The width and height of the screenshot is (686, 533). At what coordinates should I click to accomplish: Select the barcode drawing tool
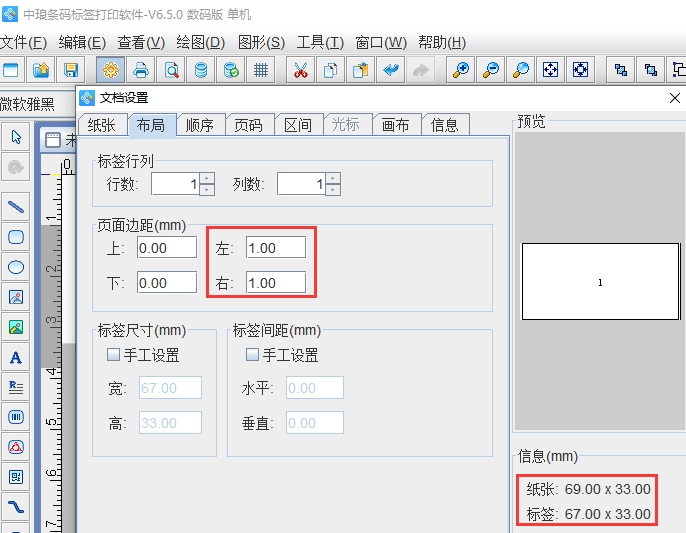16,416
